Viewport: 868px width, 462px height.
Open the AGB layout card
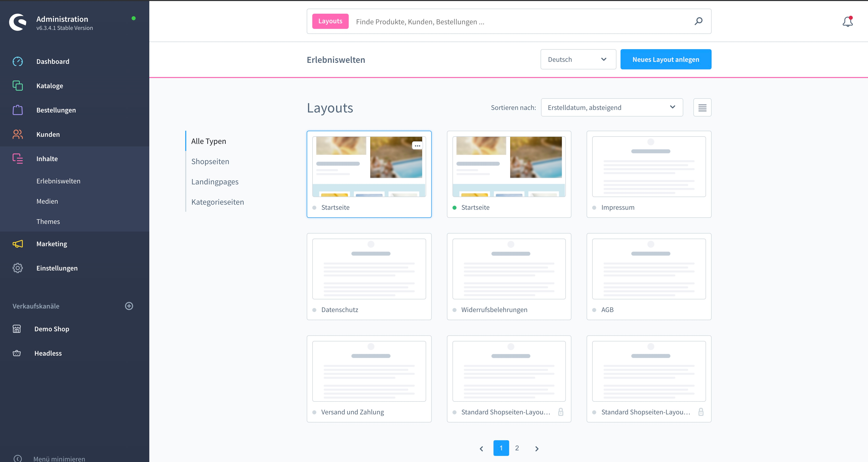649,277
